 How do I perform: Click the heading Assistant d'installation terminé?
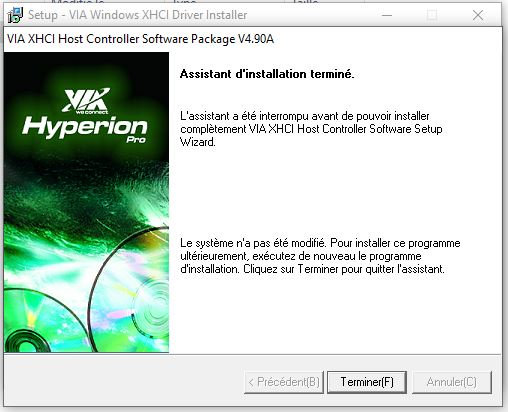pos(267,74)
